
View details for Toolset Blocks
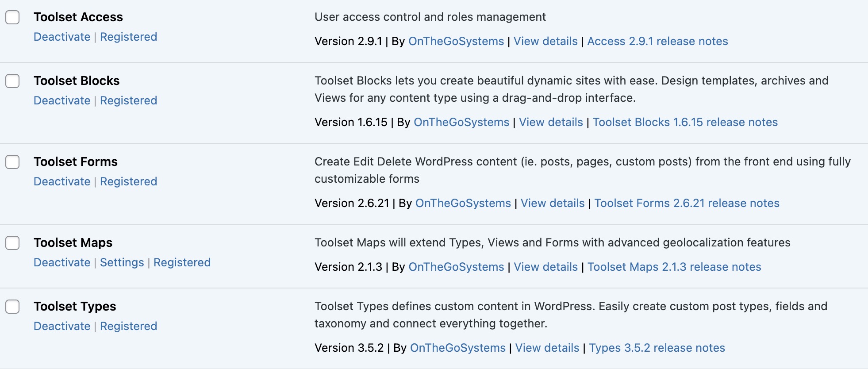point(551,122)
